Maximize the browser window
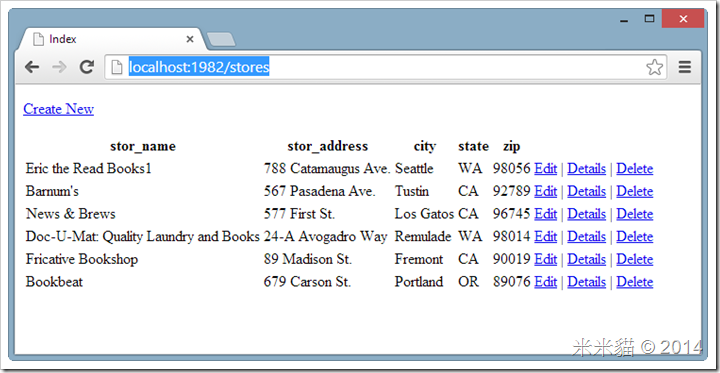 649,19
